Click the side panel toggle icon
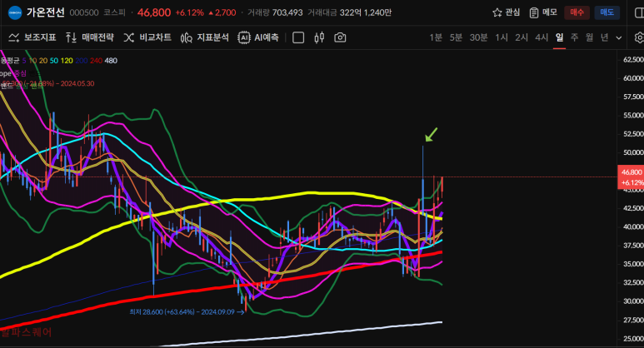The width and height of the screenshot is (644, 348). pyautogui.click(x=640, y=12)
